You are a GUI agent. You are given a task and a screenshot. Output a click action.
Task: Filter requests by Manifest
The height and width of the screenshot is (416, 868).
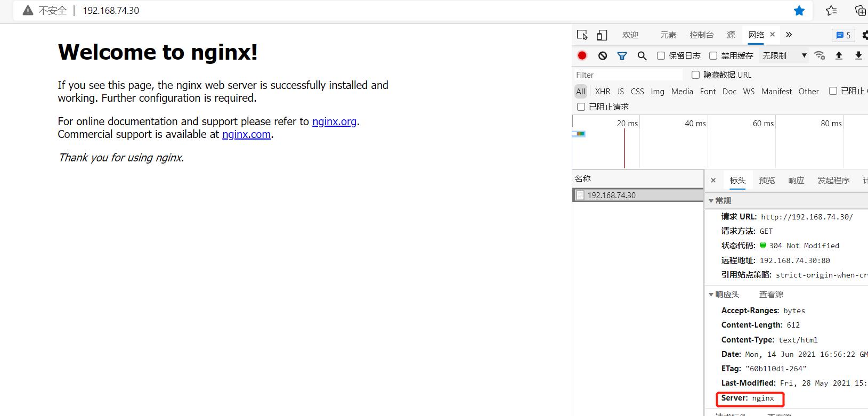click(x=776, y=91)
